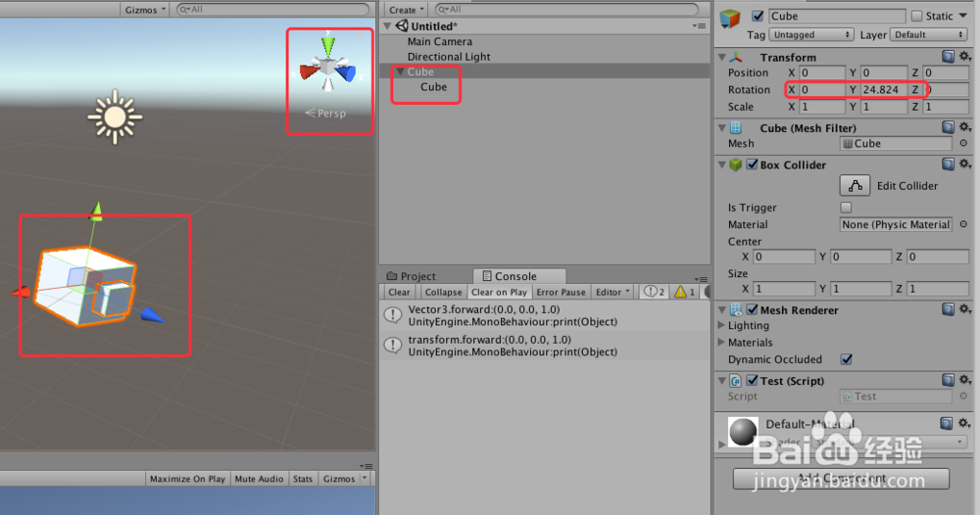The width and height of the screenshot is (980, 515).
Task: Click the Mesh Renderer help book icon
Action: (x=948, y=309)
